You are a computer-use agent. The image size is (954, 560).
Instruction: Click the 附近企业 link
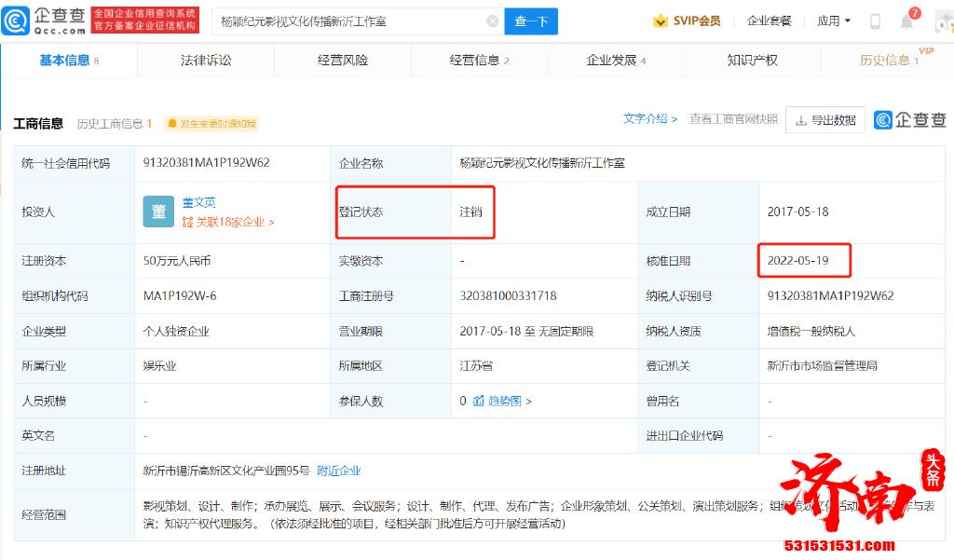pyautogui.click(x=339, y=471)
